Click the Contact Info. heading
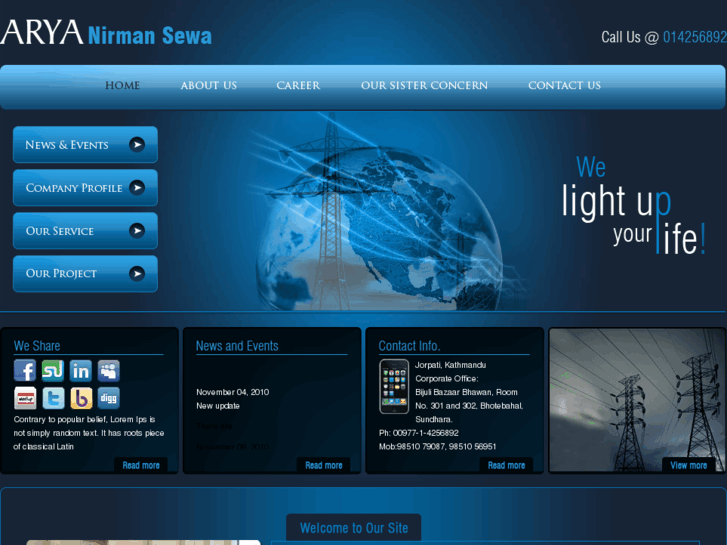This screenshot has height=545, width=727. click(409, 346)
